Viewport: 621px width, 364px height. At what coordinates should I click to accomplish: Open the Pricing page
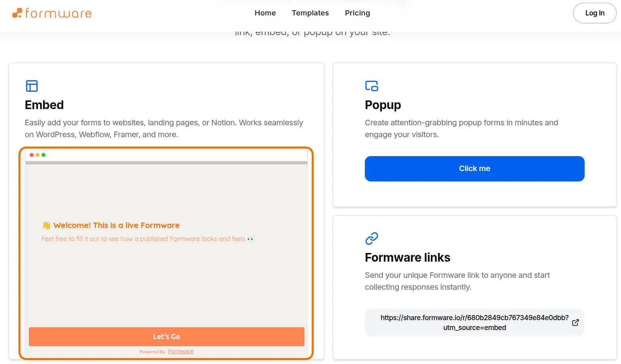pos(357,13)
